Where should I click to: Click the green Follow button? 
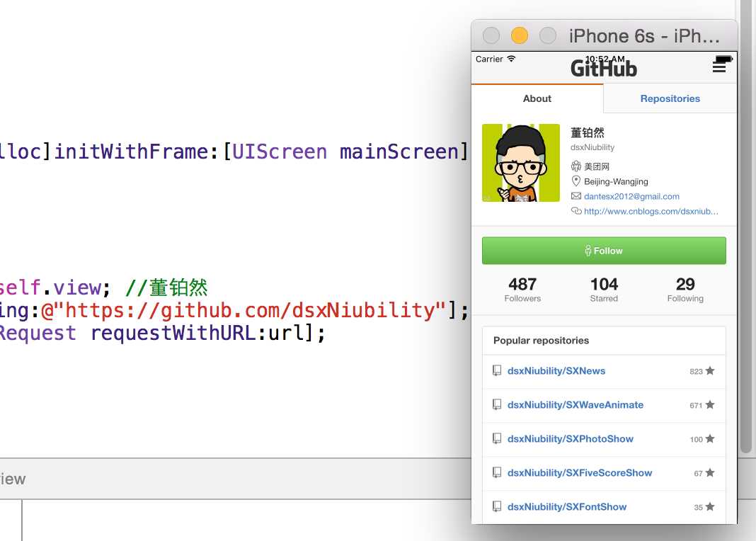604,251
